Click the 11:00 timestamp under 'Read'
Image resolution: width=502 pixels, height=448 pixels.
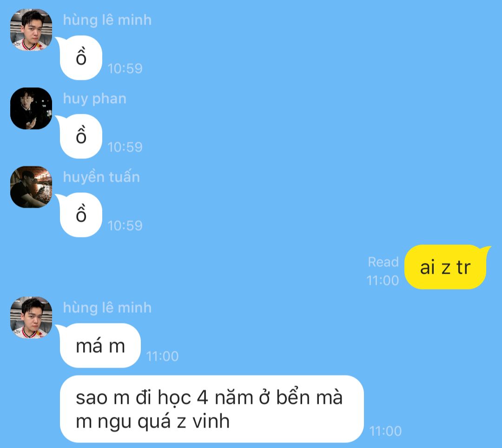[383, 281]
